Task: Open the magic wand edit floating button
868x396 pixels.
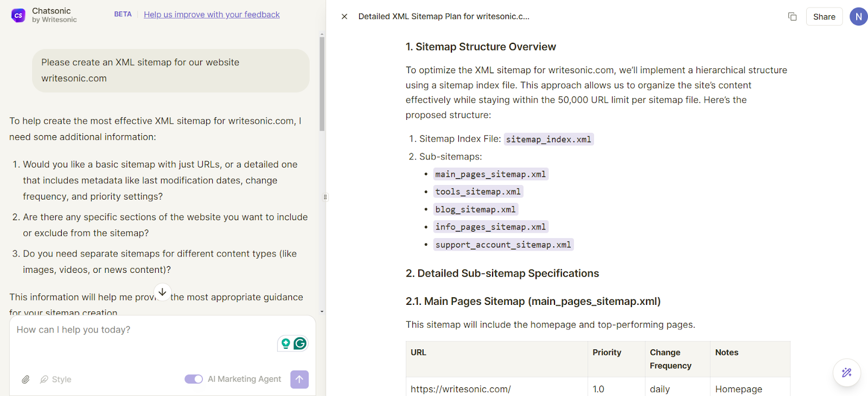Action: click(x=846, y=373)
